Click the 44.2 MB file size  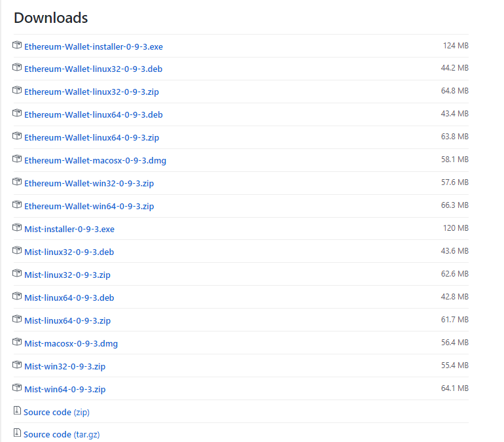coord(455,68)
